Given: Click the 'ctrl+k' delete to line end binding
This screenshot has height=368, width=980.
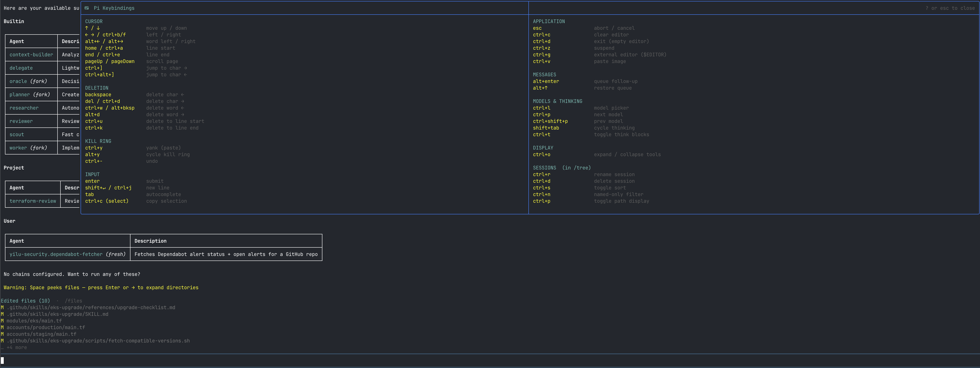Looking at the screenshot, I should 94,128.
